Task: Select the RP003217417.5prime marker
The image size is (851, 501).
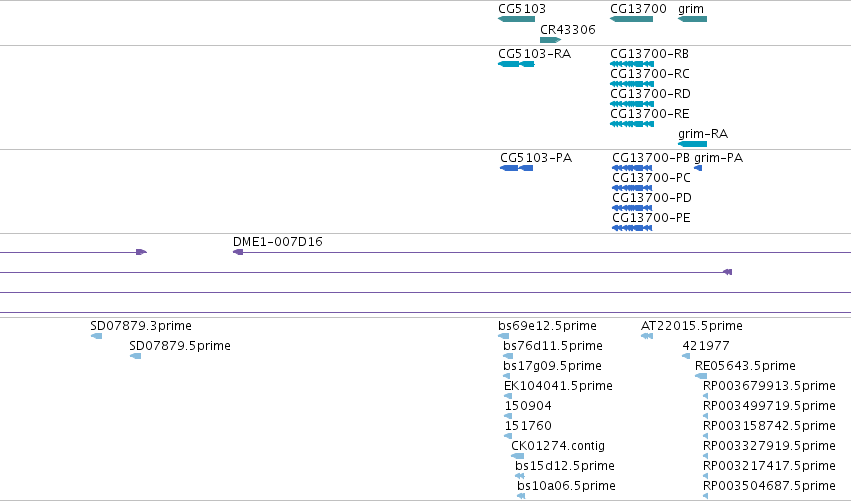Action: pyautogui.click(x=706, y=476)
